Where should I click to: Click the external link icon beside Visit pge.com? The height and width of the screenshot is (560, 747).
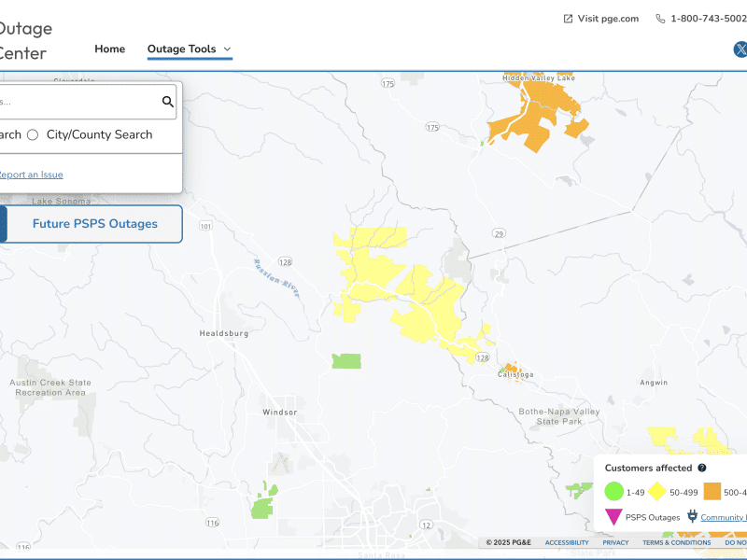click(568, 19)
